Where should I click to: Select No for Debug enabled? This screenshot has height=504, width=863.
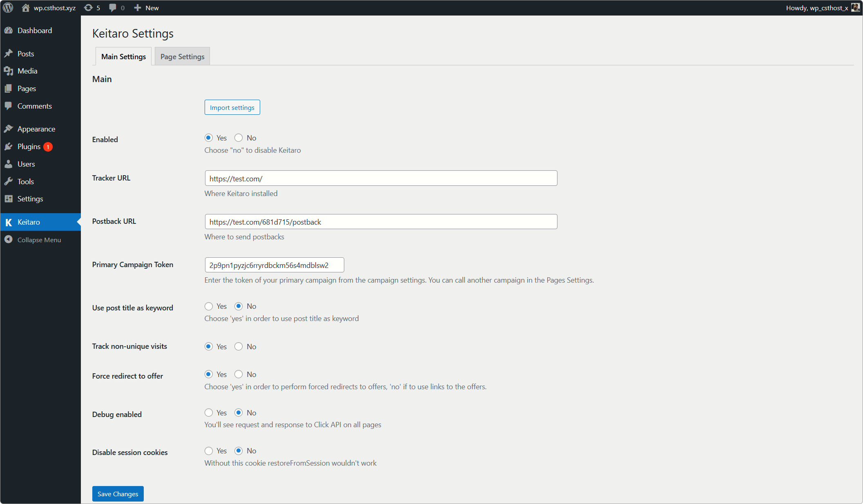(239, 413)
